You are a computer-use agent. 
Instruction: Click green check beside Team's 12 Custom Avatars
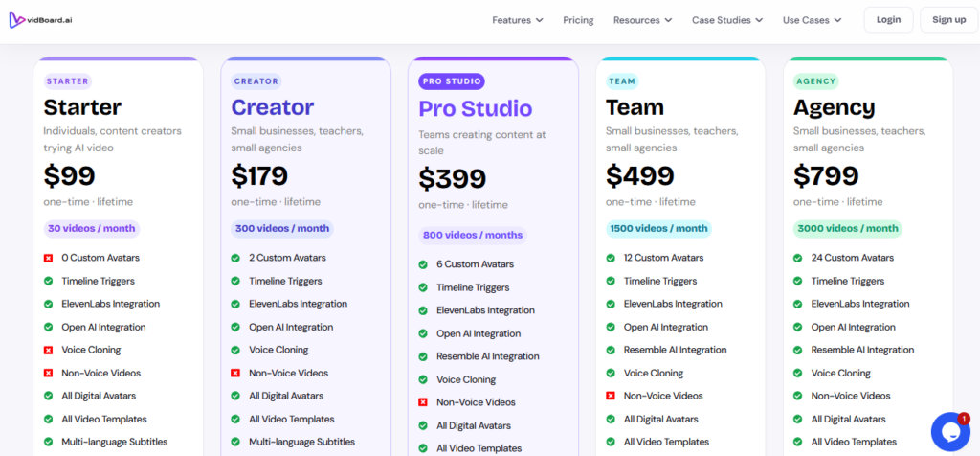[611, 258]
